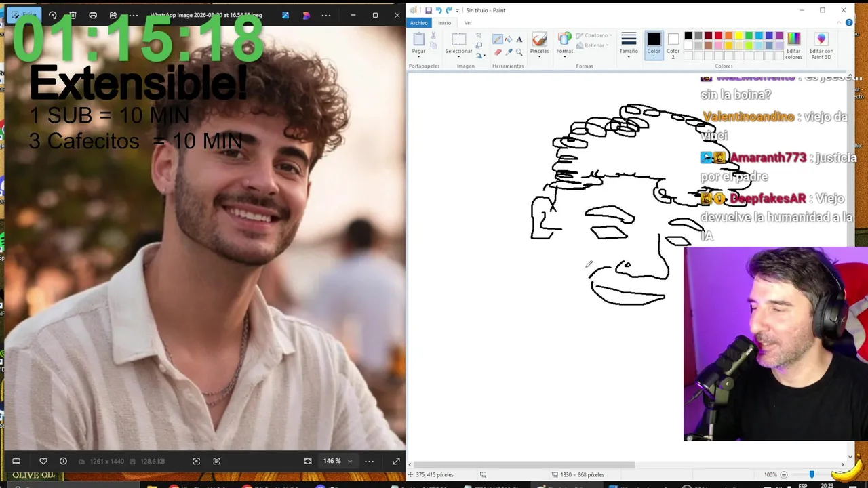Image resolution: width=868 pixels, height=488 pixels.
Task: Click Editar colores in Paint
Action: [793, 45]
